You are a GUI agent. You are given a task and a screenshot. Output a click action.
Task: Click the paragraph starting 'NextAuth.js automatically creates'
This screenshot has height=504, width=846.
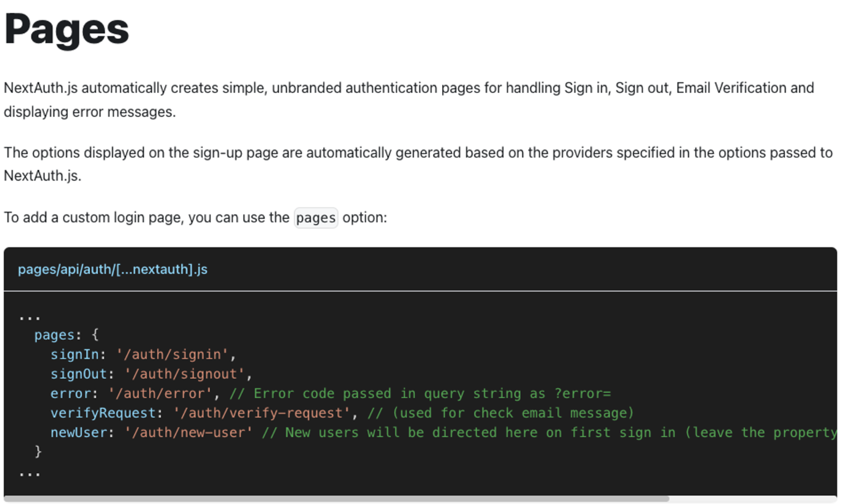tap(409, 100)
